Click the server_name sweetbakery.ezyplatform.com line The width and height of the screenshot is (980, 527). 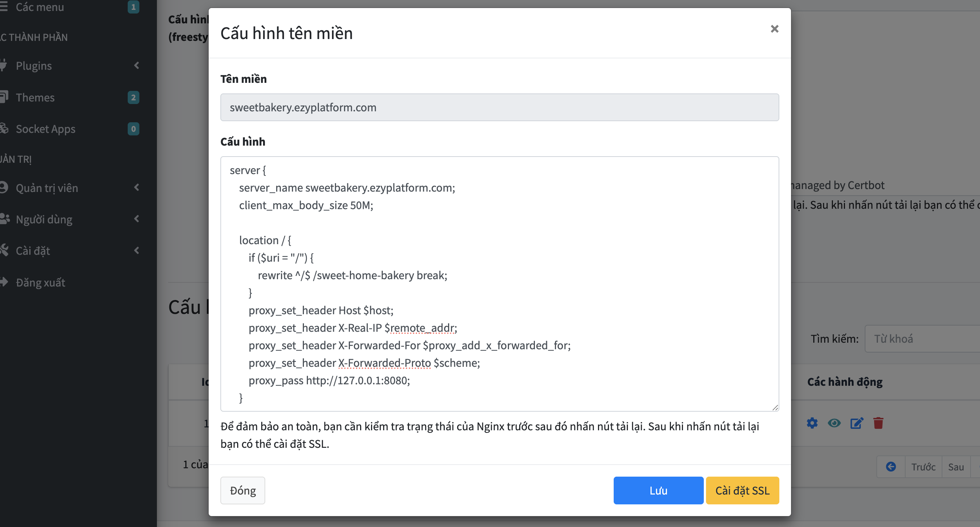point(347,188)
